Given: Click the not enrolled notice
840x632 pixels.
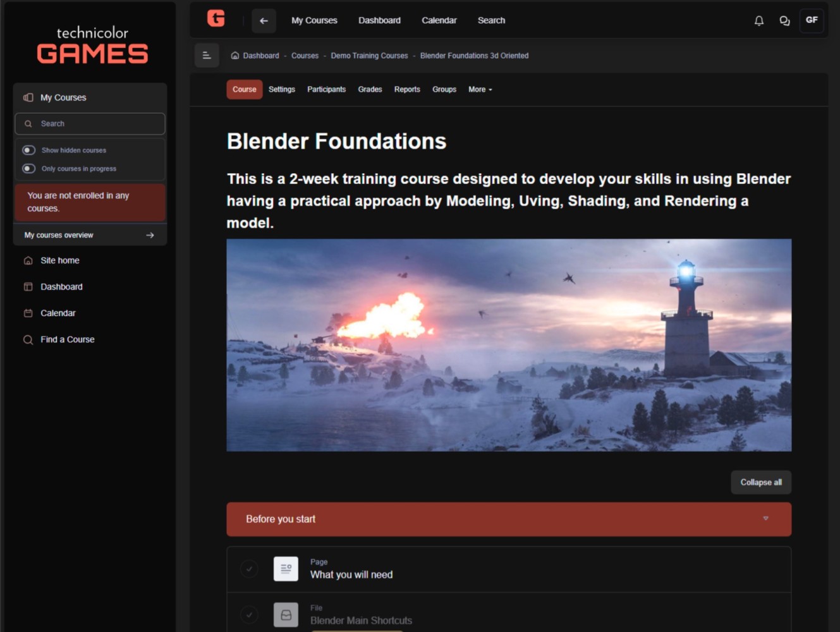Looking at the screenshot, I should [x=90, y=202].
